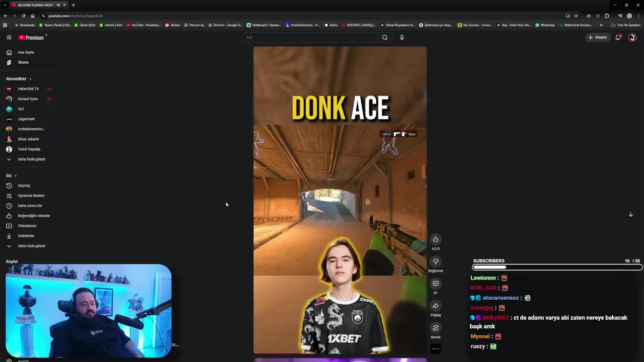The width and height of the screenshot is (644, 362).
Task: Open Remix options for the short
Action: coord(436,328)
